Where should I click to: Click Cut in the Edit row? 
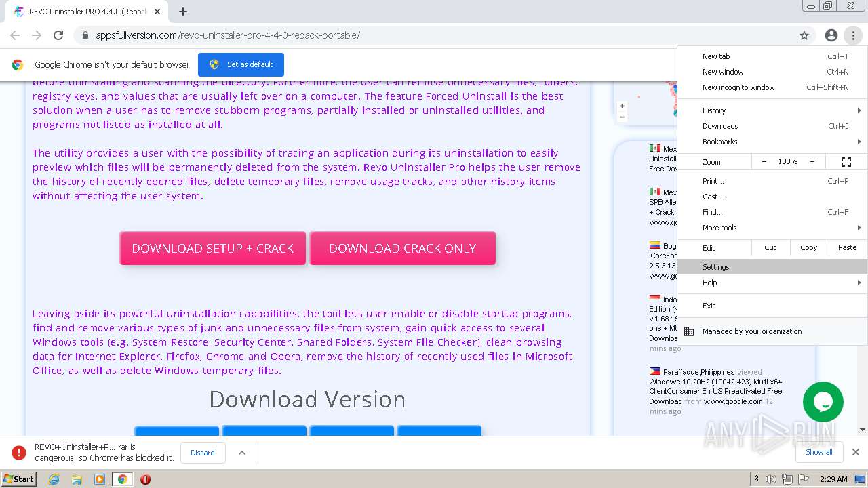point(770,247)
